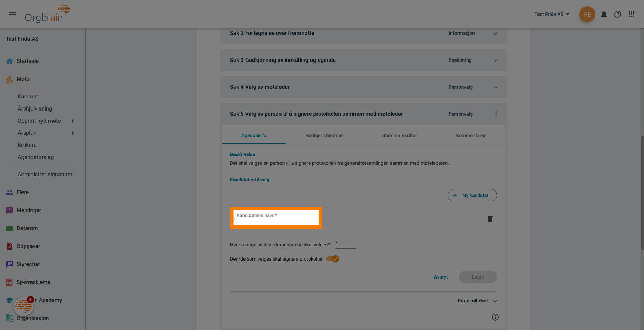Click the plus icon in Ny kandidat
644x330 pixels.
click(x=455, y=195)
